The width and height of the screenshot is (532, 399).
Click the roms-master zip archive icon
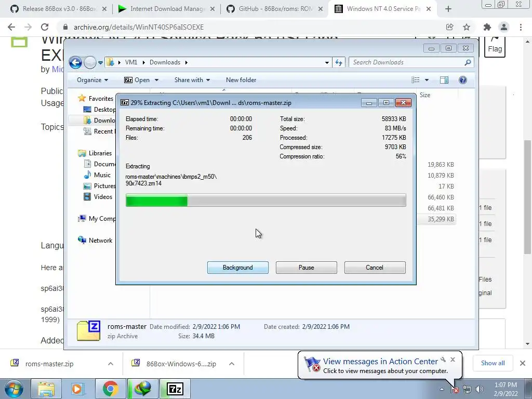coord(88,331)
